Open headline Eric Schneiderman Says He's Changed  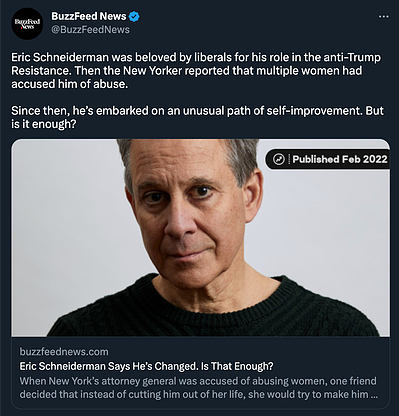[x=146, y=366]
